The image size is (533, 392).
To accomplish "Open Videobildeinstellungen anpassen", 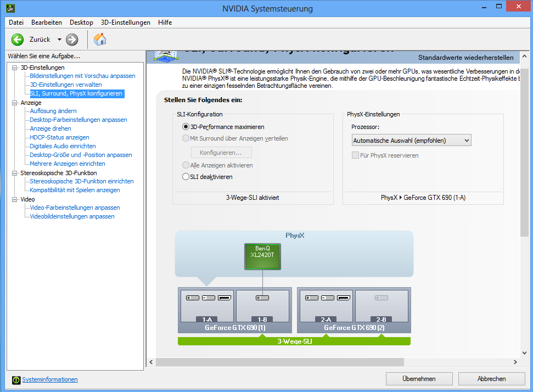I will (x=72, y=216).
